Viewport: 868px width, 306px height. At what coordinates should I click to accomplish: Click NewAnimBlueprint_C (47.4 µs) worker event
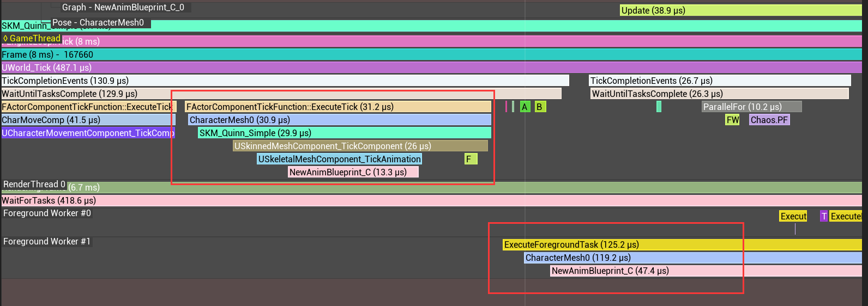tap(706, 271)
